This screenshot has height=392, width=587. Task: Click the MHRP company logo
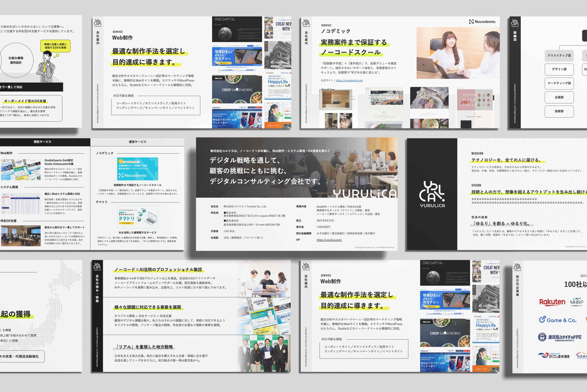tap(576, 302)
